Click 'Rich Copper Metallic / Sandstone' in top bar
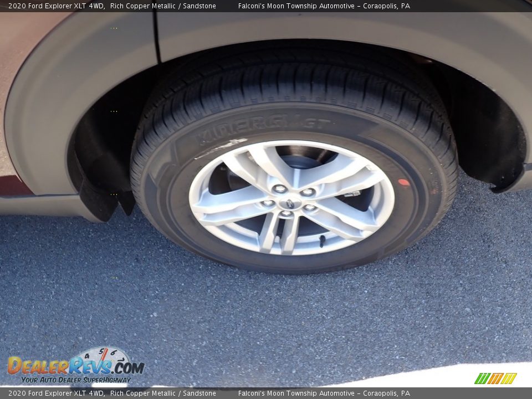The image size is (532, 399). point(163,6)
